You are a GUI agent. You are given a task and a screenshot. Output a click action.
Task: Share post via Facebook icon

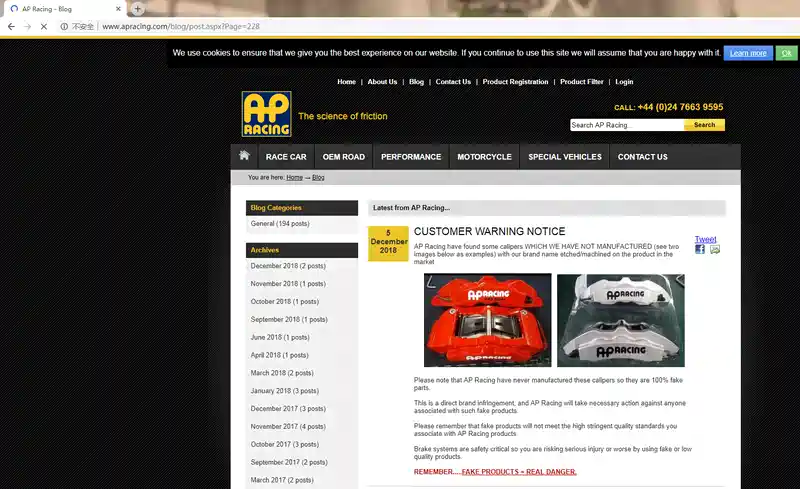tap(700, 249)
